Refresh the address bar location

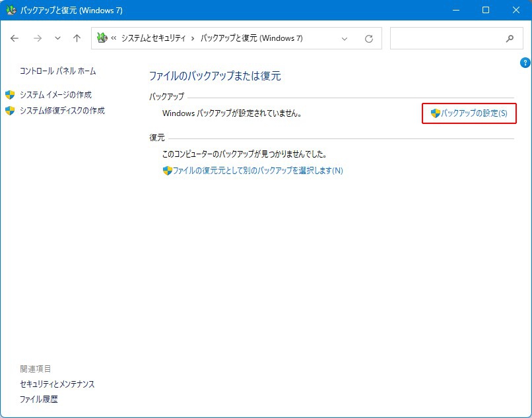click(369, 38)
